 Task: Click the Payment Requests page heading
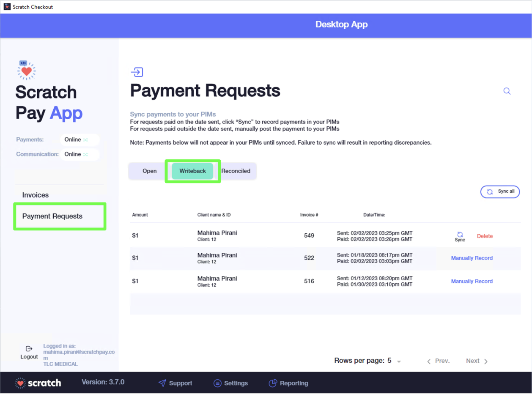pyautogui.click(x=205, y=90)
